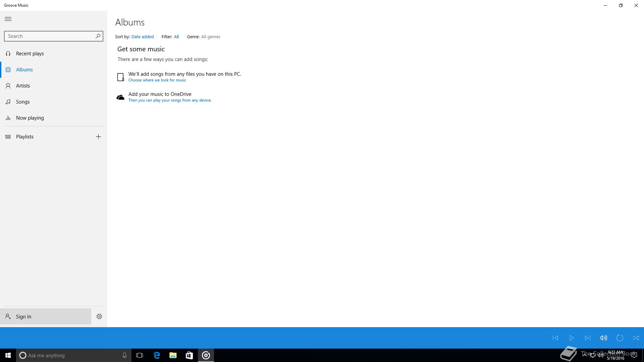Screen dimensions: 644x362
Task: Change sort order from Date added
Action: pyautogui.click(x=143, y=37)
